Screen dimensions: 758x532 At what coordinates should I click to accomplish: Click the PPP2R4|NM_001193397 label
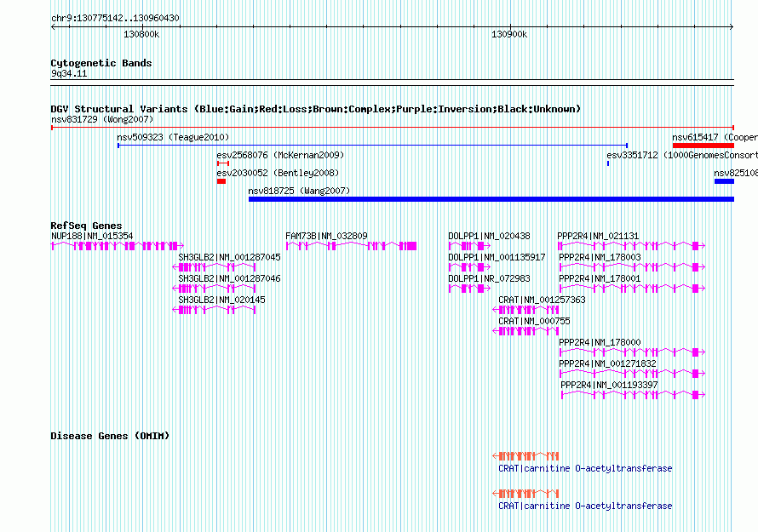click(609, 385)
